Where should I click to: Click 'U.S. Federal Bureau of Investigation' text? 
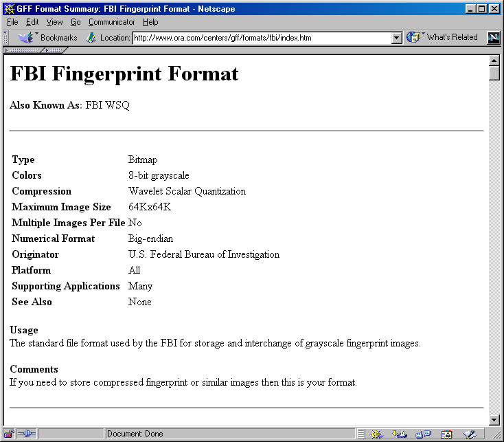pyautogui.click(x=204, y=254)
